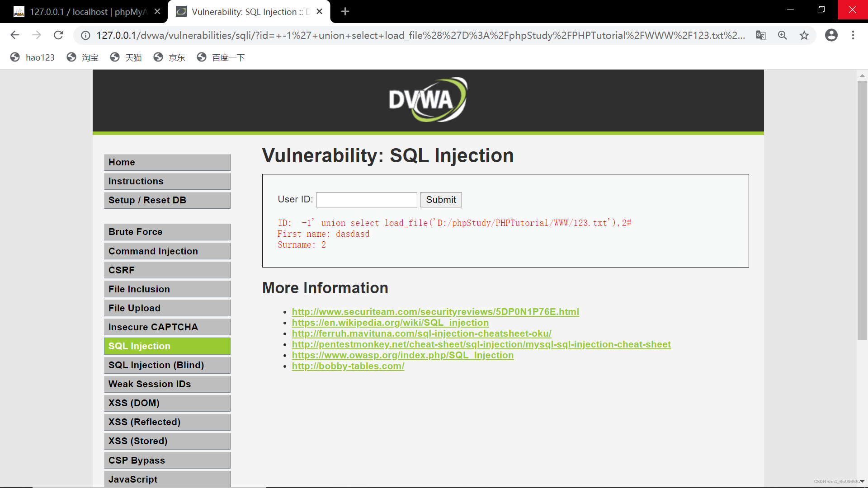Switch to the phpMyAdmin tab

tap(81, 12)
